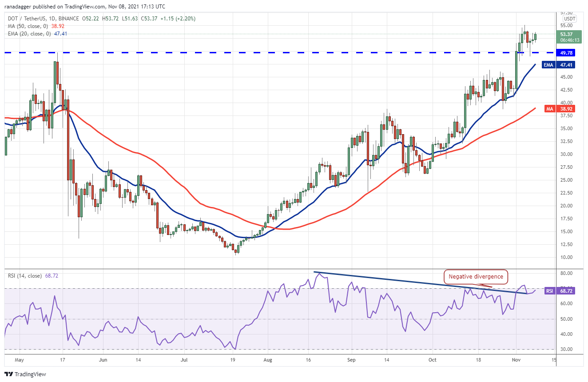Viewport: 588px width, 382px height.
Task: Select the blue 49.78 level axis label
Action: click(566, 52)
